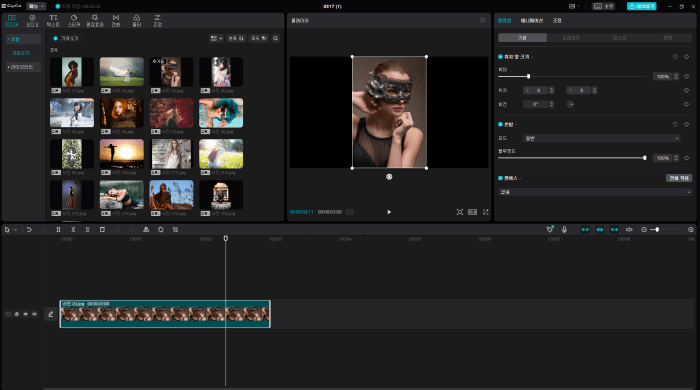Click the preview axis icon in timeline toolbar
Viewport: 700px width, 390px height.
click(629, 229)
